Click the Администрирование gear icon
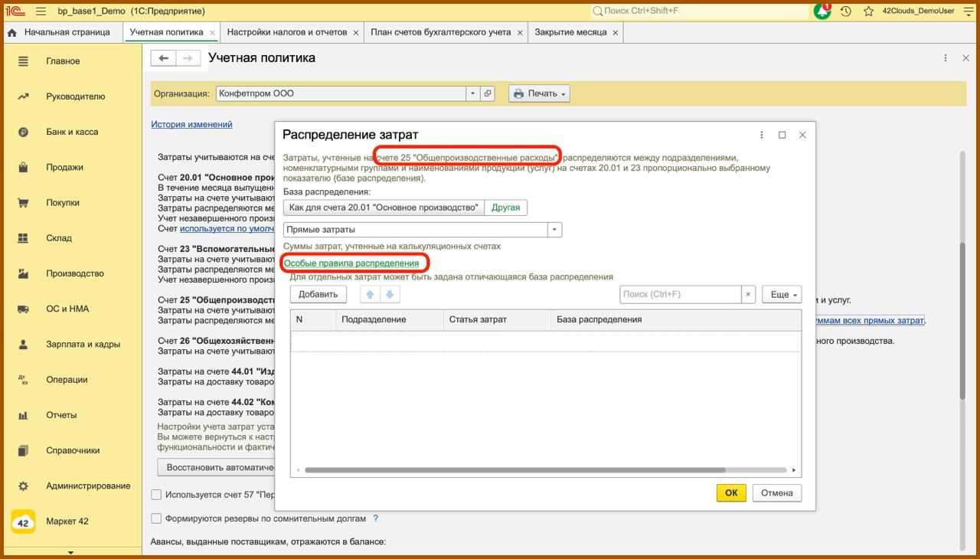 click(23, 485)
